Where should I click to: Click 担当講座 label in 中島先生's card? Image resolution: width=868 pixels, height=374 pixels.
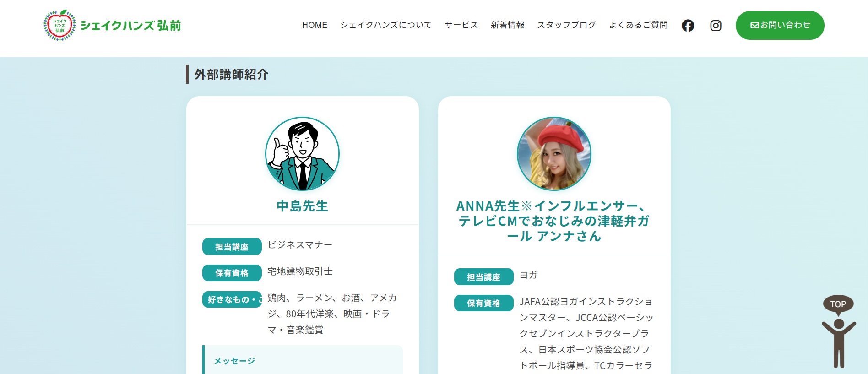pyautogui.click(x=232, y=247)
